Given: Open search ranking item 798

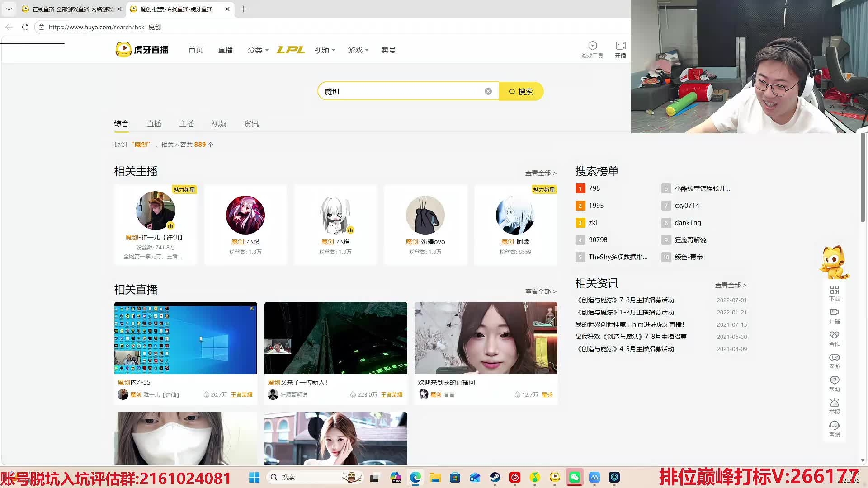Looking at the screenshot, I should [594, 188].
